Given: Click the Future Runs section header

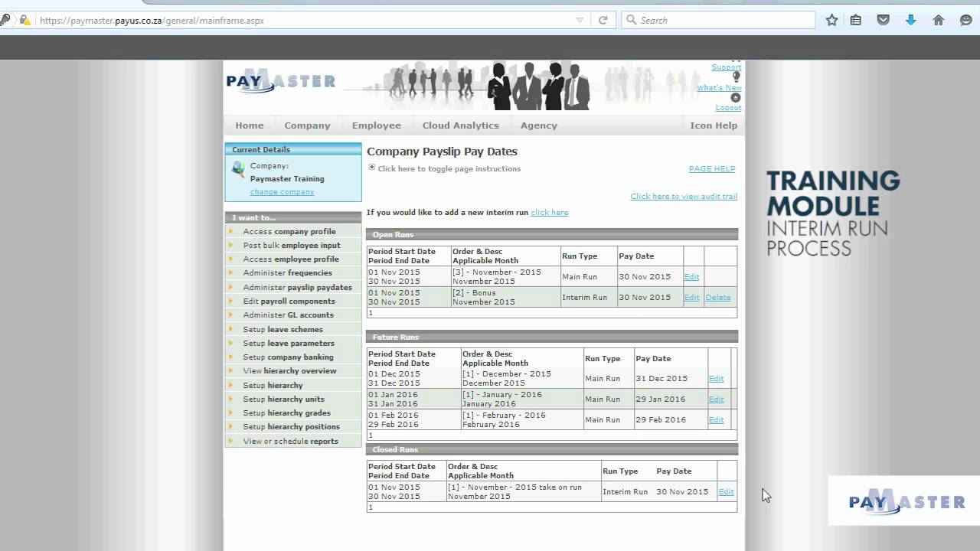Looking at the screenshot, I should click(x=552, y=337).
